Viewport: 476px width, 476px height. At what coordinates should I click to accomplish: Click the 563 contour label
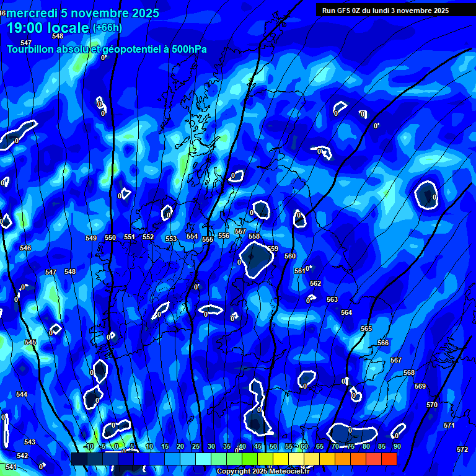coord(332,299)
